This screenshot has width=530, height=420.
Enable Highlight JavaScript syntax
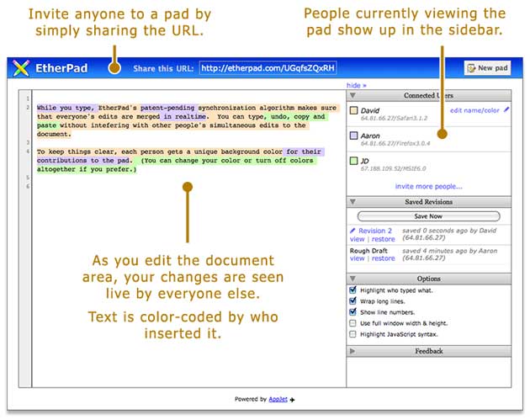352,334
